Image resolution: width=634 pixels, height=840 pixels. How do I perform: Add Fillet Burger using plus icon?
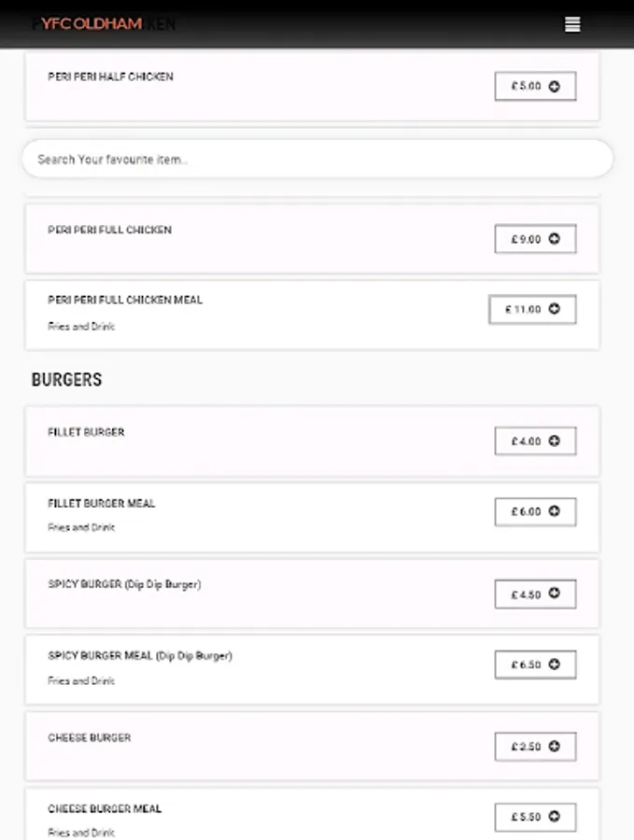(554, 441)
